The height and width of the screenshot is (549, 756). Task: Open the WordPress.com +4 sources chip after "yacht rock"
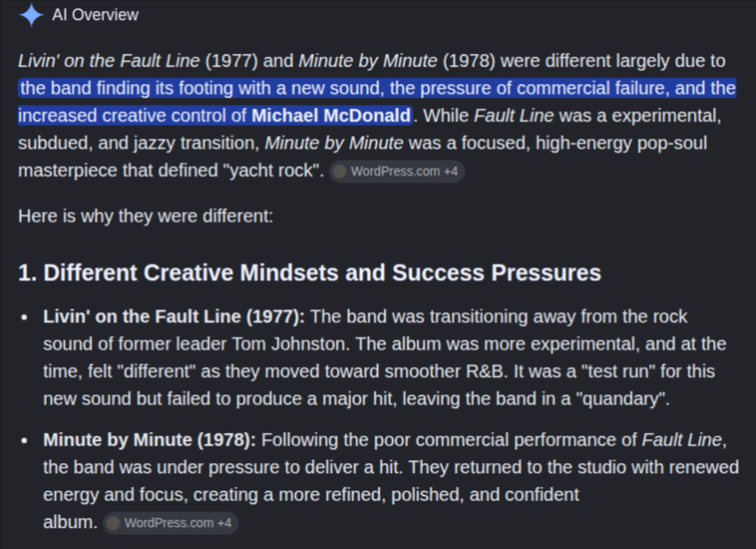[x=397, y=172]
